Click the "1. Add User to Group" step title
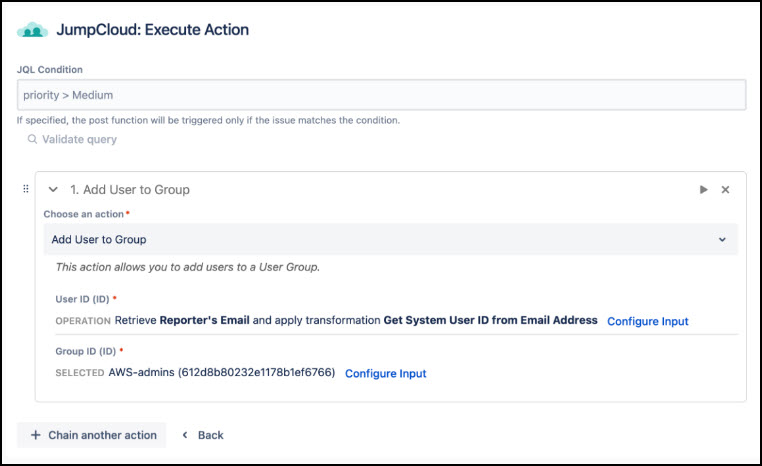This screenshot has width=762, height=466. pos(130,190)
